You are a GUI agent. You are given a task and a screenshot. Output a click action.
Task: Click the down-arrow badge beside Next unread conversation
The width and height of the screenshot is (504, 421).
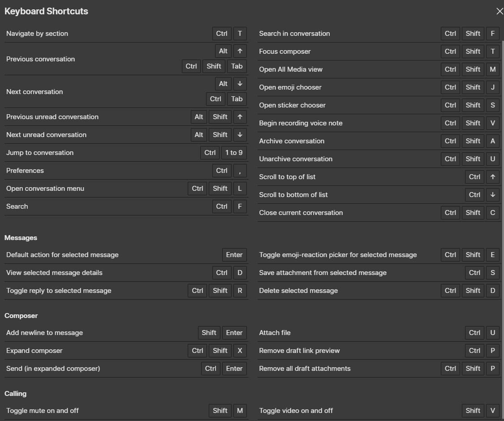(x=240, y=135)
